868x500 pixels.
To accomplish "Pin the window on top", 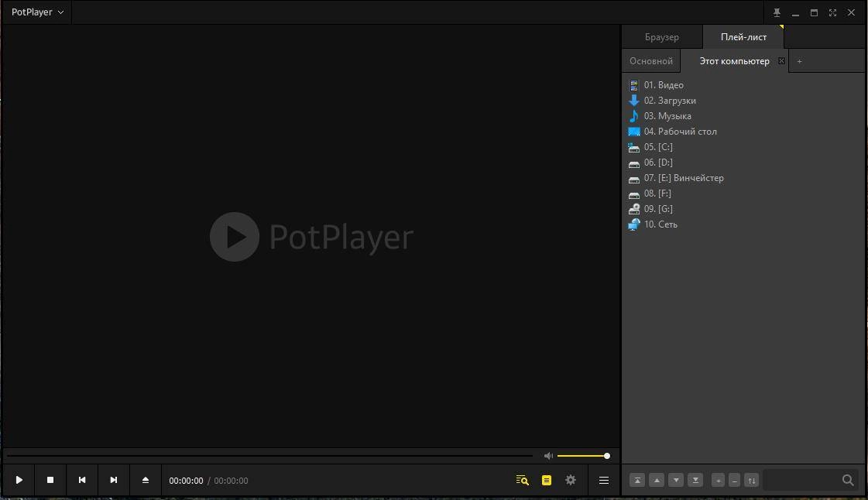I will coord(777,12).
